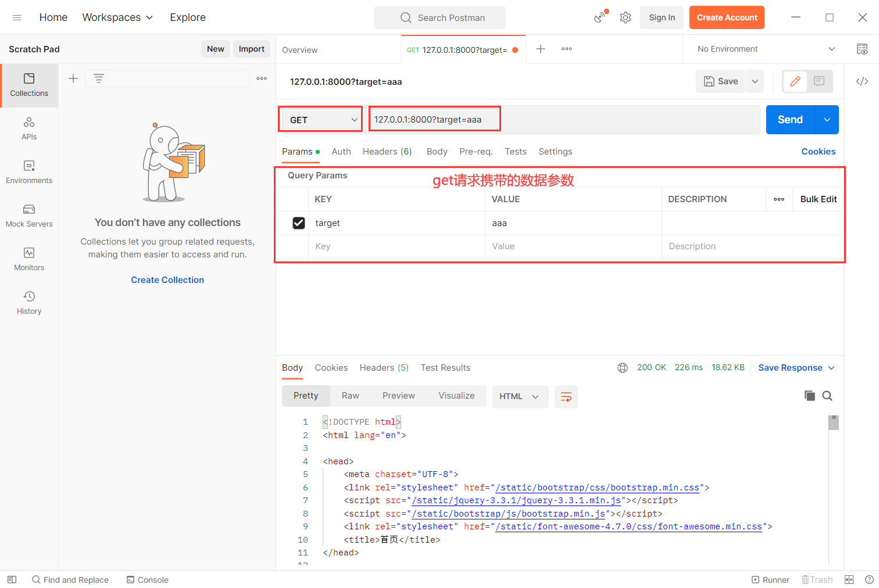879x588 pixels.
Task: Click Bulk Edit
Action: click(819, 199)
